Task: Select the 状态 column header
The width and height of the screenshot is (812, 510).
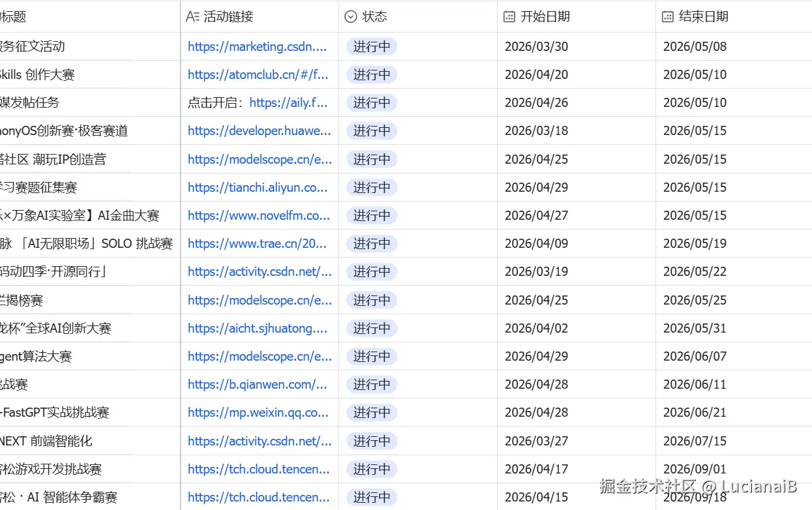Action: tap(418, 16)
